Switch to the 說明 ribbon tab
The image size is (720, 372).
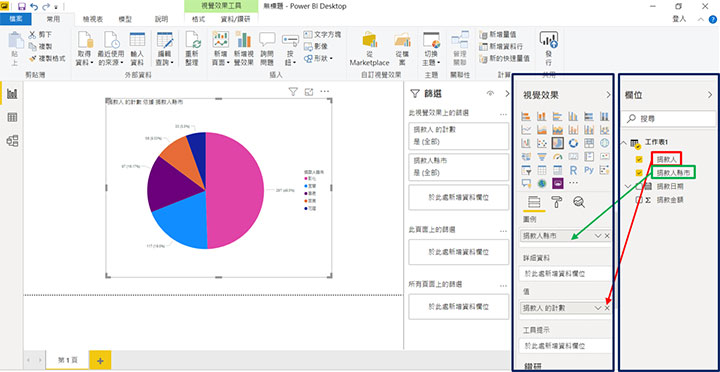click(x=162, y=19)
